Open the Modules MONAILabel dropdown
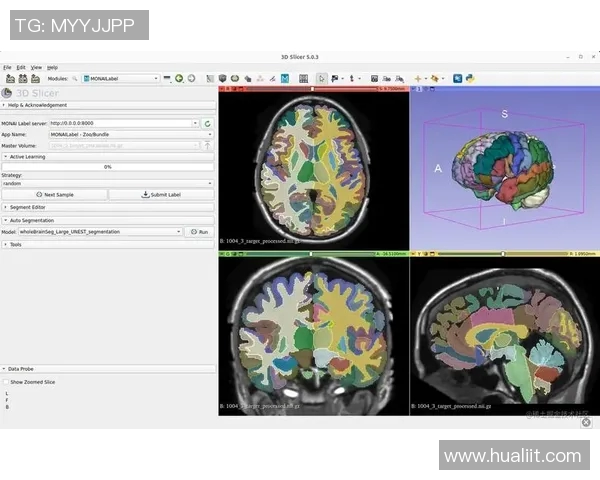600x480 pixels. pos(121,78)
